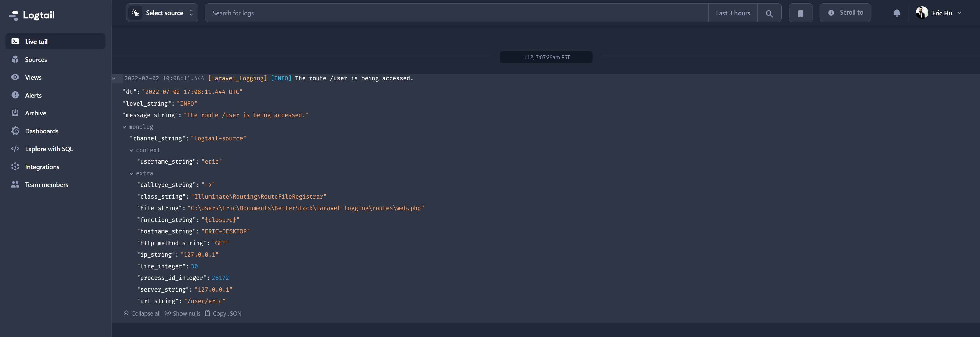This screenshot has width=980, height=337.
Task: Click the bookmark icon button
Action: click(x=800, y=13)
